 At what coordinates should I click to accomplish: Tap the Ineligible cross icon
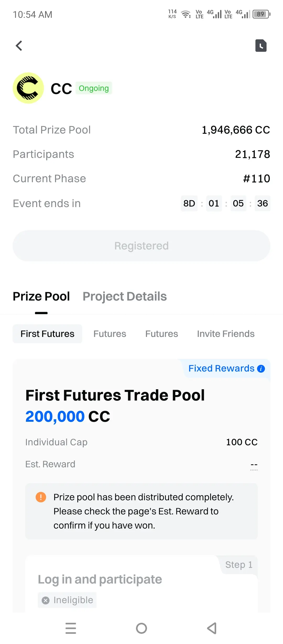pos(46,600)
